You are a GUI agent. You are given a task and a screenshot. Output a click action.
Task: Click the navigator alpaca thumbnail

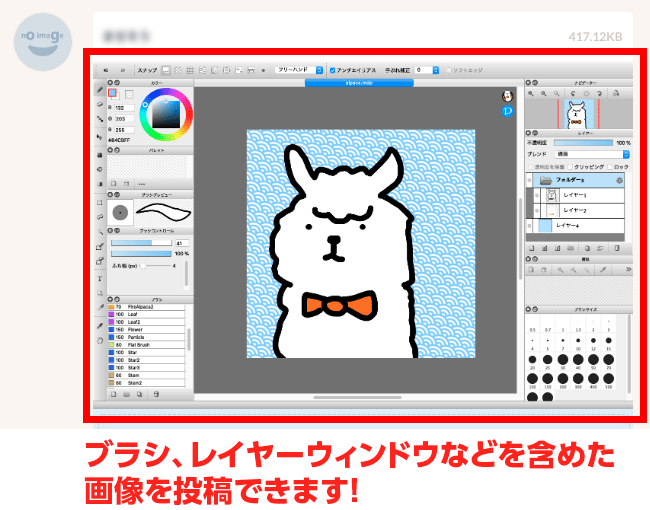point(579,114)
